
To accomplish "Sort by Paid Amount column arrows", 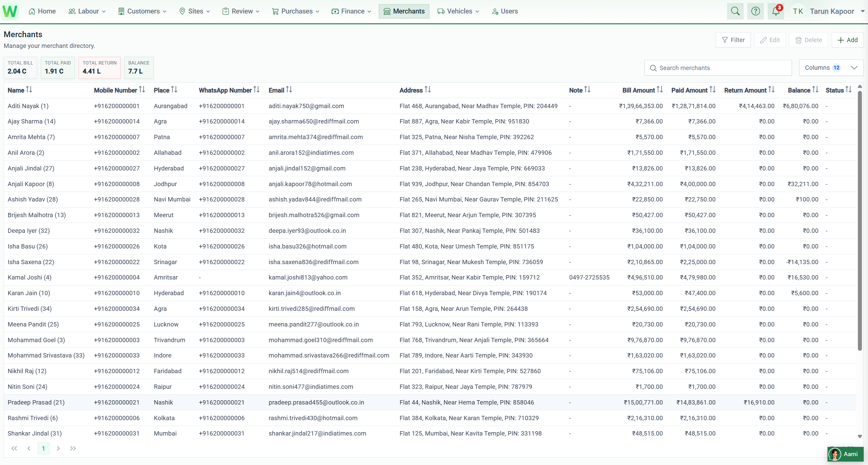I will pos(712,90).
